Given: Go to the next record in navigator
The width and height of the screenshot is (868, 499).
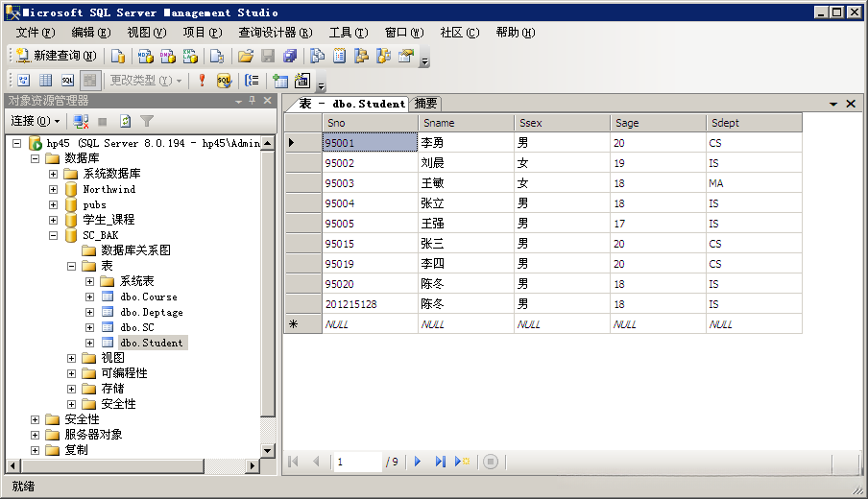Looking at the screenshot, I should pos(418,462).
